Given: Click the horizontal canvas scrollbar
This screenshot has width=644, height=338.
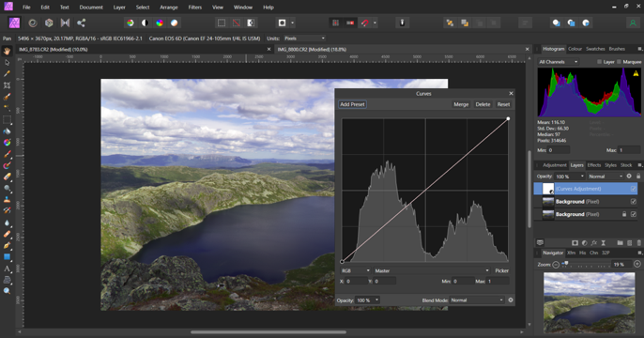Looking at the screenshot, I should click(268, 332).
